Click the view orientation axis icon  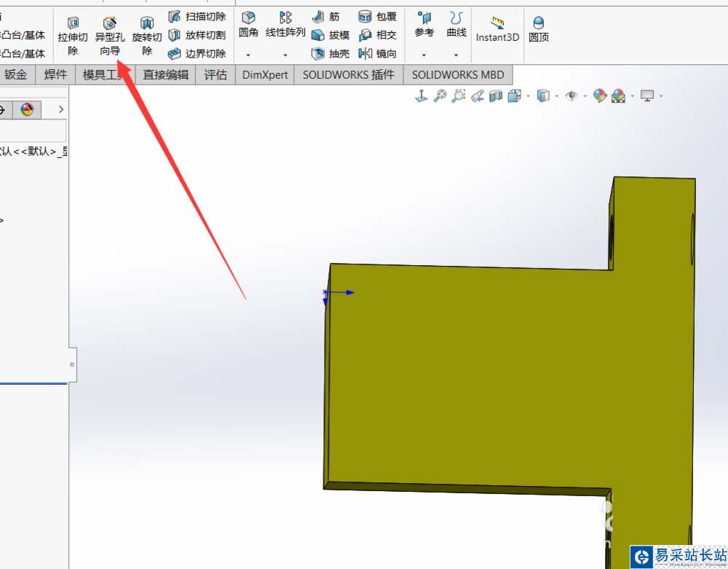coord(421,95)
